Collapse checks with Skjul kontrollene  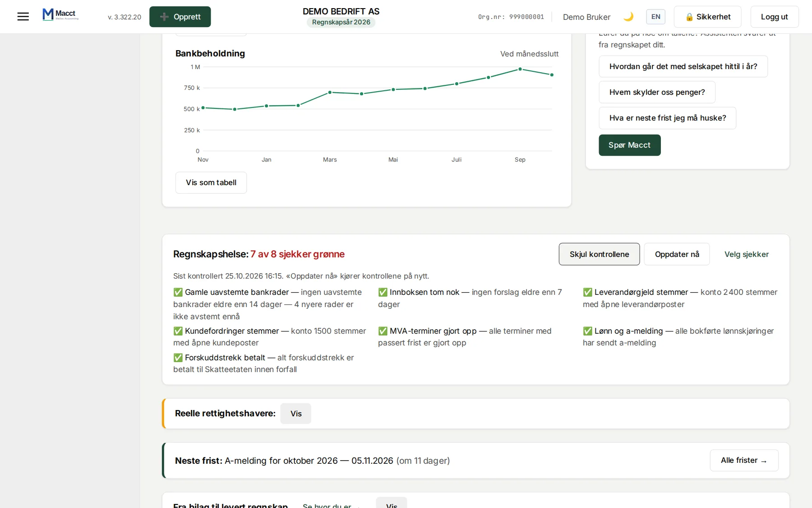coord(599,254)
